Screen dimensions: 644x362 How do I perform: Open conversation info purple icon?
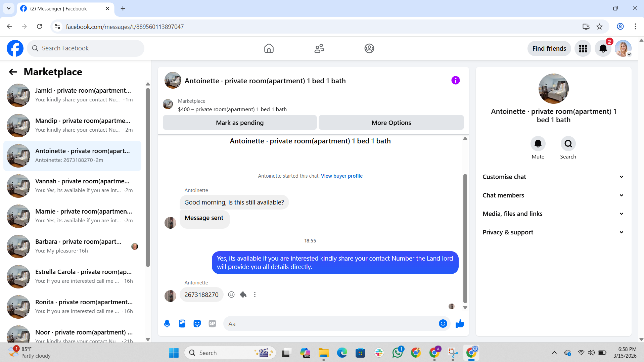click(455, 80)
